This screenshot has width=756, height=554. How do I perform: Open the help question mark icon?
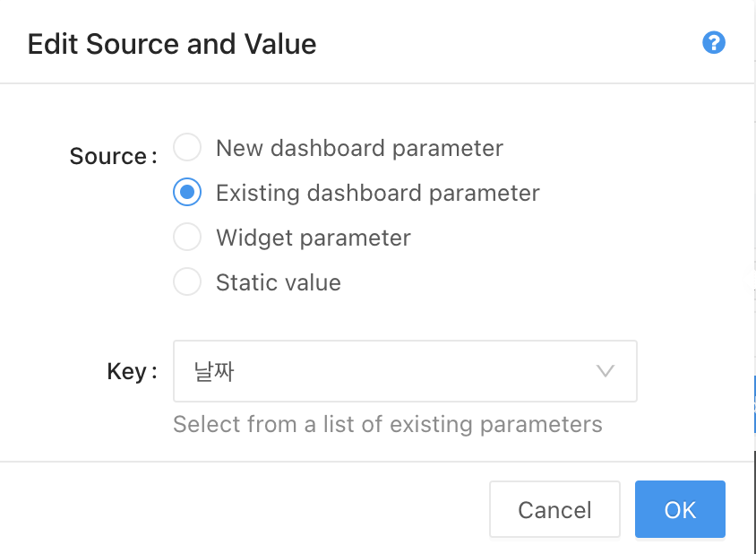pyautogui.click(x=714, y=43)
